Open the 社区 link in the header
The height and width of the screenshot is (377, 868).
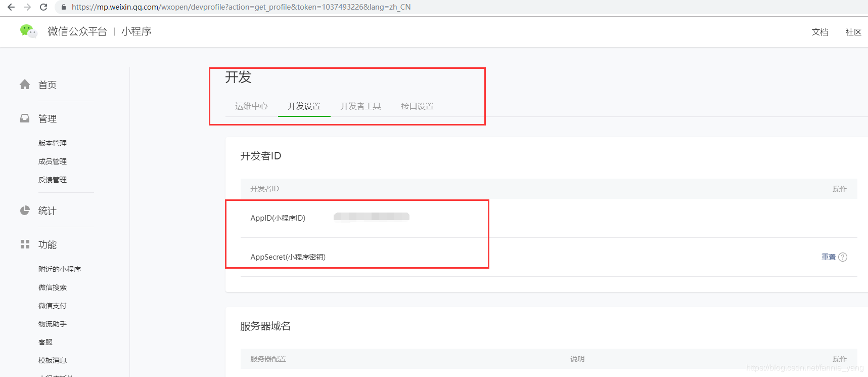(x=853, y=32)
